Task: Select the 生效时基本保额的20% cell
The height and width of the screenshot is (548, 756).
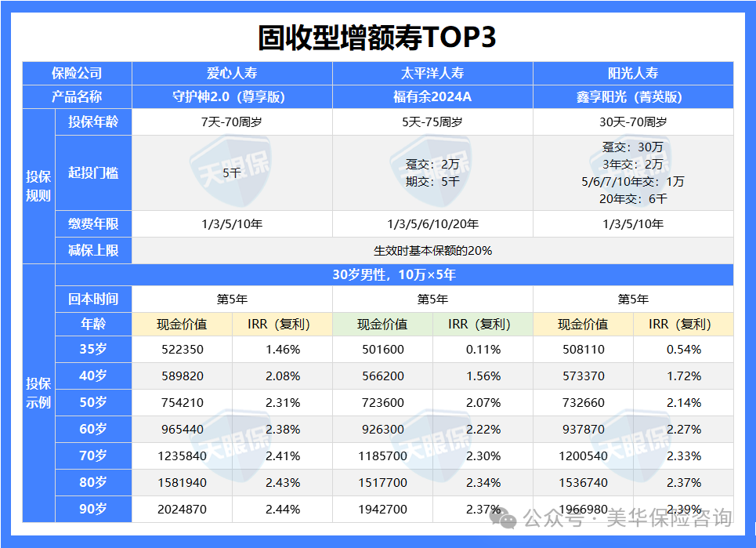Action: [432, 251]
